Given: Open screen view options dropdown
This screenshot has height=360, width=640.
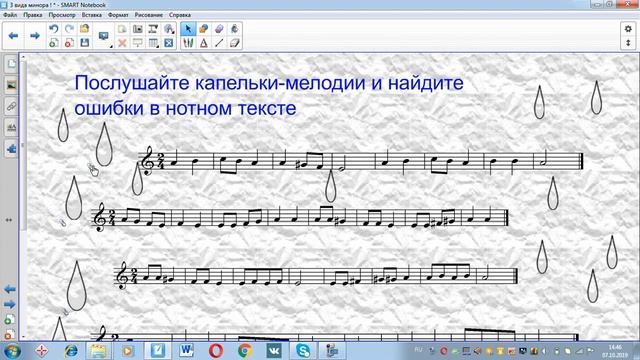Looking at the screenshot, I should pyautogui.click(x=104, y=37).
